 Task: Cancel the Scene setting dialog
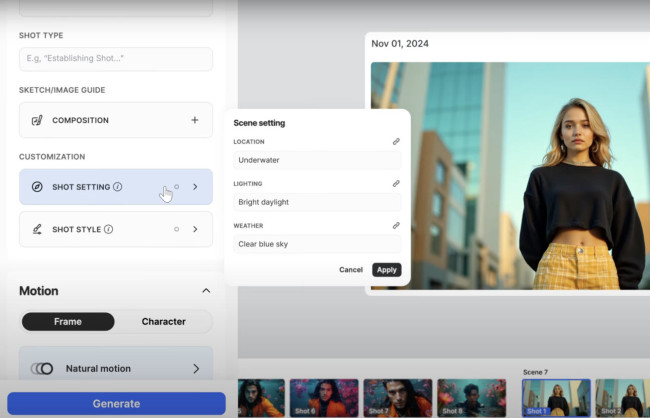(x=351, y=270)
